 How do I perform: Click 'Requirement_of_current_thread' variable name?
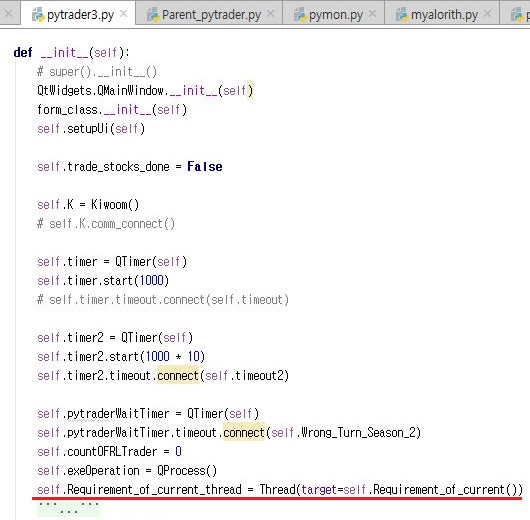click(x=154, y=490)
